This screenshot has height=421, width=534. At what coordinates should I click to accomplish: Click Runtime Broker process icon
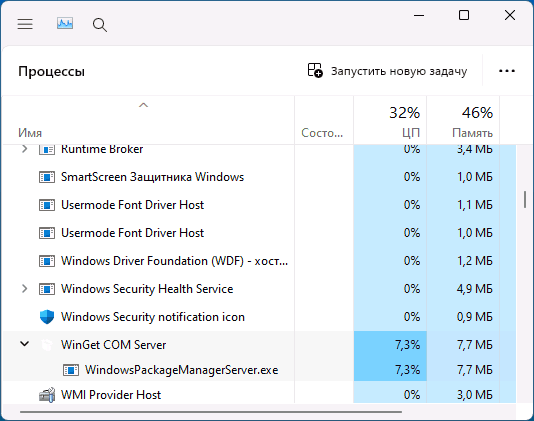point(47,149)
